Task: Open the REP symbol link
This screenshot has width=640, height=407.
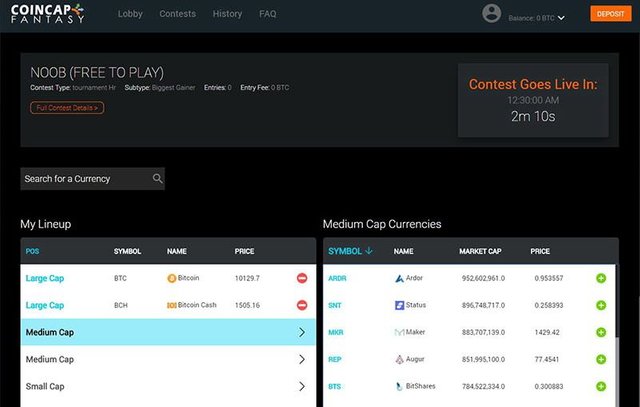Action: (x=335, y=359)
